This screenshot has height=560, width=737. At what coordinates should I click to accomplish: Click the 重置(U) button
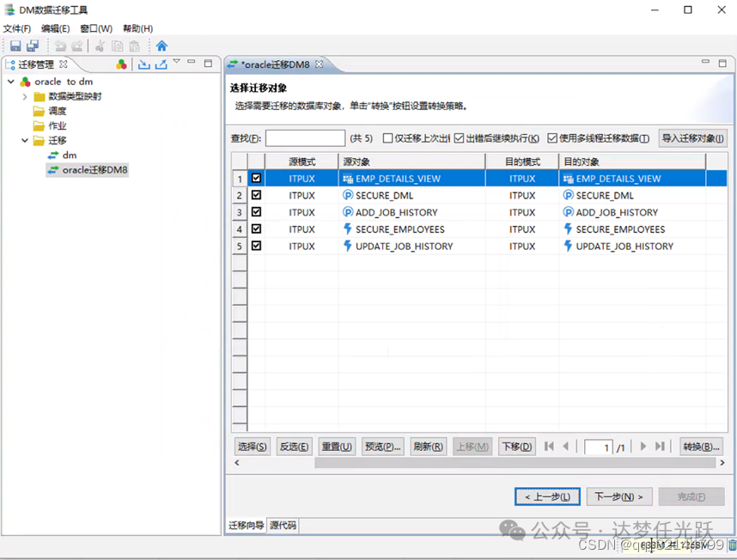(337, 447)
